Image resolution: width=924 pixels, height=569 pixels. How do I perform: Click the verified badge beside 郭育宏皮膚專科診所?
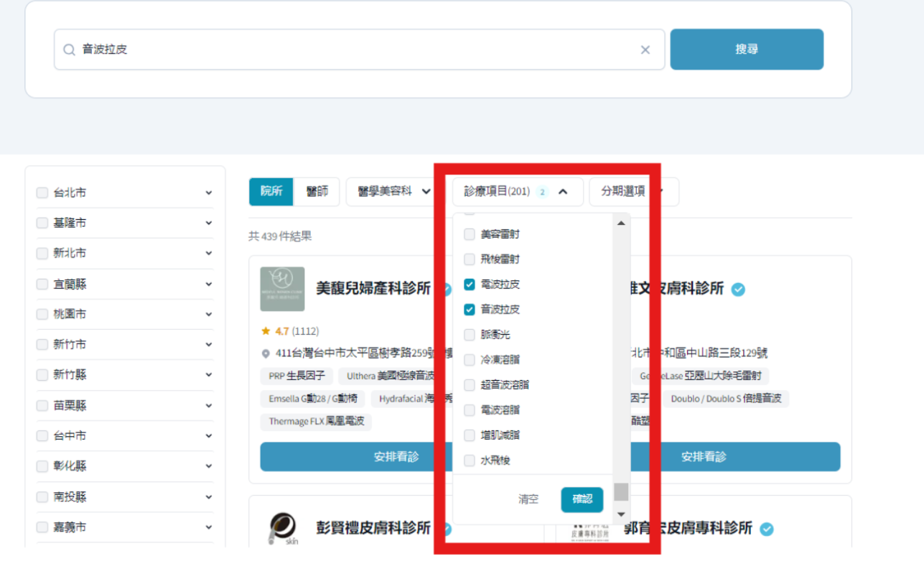tap(767, 529)
